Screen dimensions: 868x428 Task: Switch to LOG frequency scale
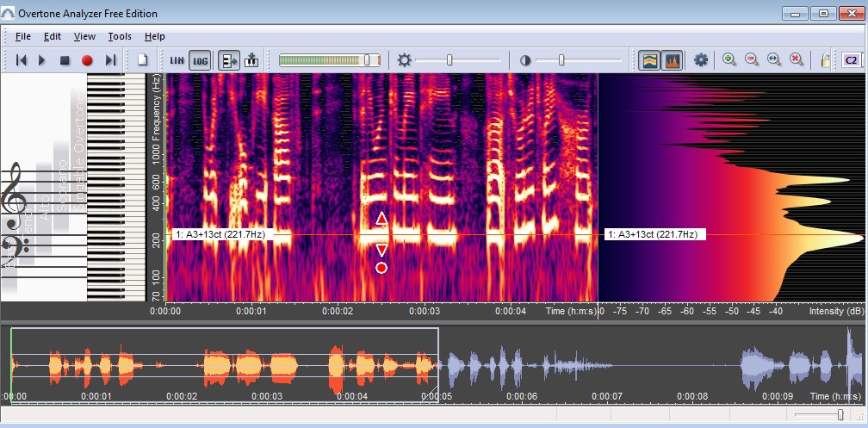click(x=200, y=60)
